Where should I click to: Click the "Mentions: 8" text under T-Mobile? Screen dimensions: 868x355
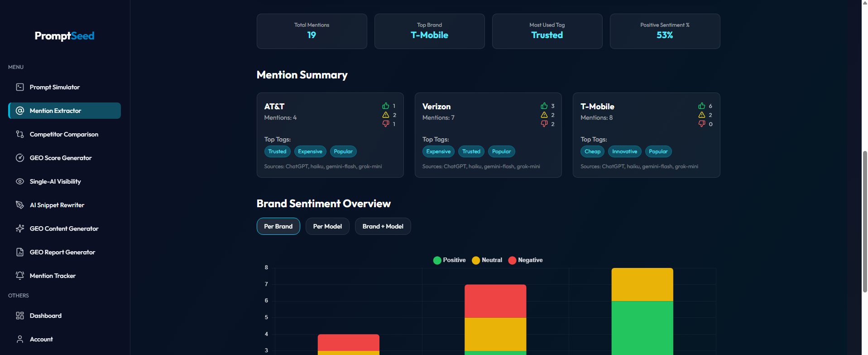596,117
